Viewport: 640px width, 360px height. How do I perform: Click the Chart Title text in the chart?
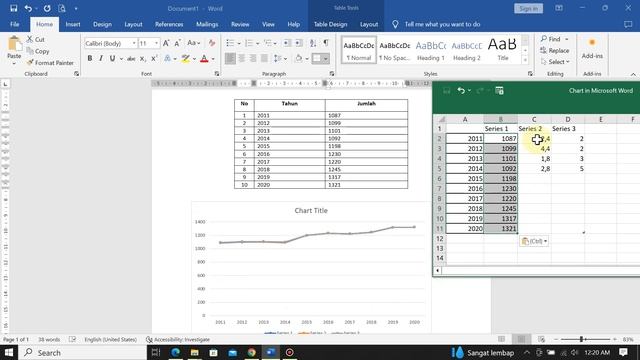[x=311, y=211]
